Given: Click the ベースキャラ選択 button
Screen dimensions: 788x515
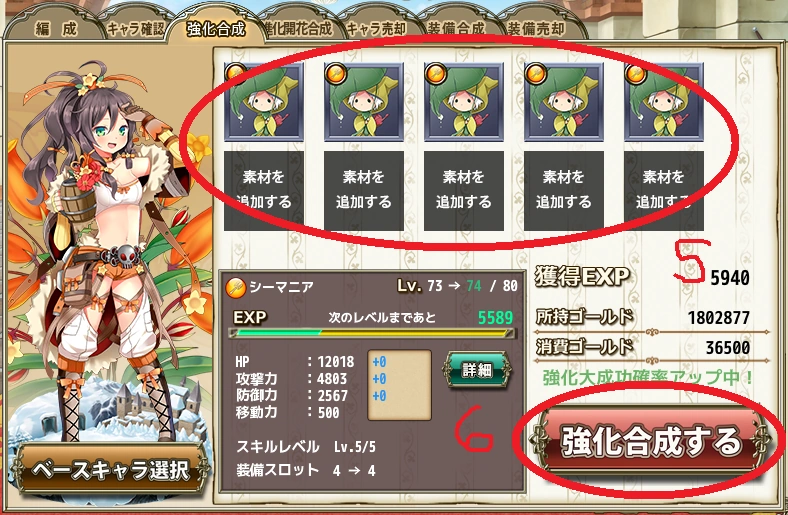Looking at the screenshot, I should 111,470.
